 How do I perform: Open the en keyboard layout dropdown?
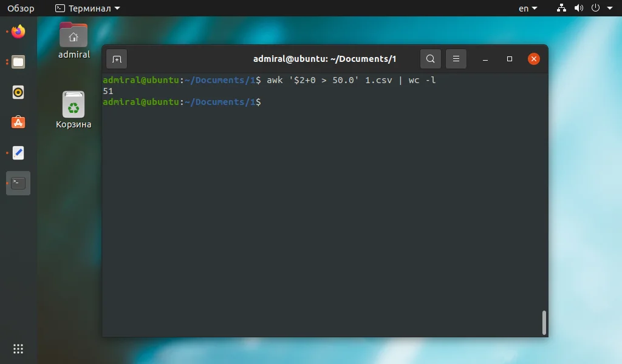[x=528, y=8]
